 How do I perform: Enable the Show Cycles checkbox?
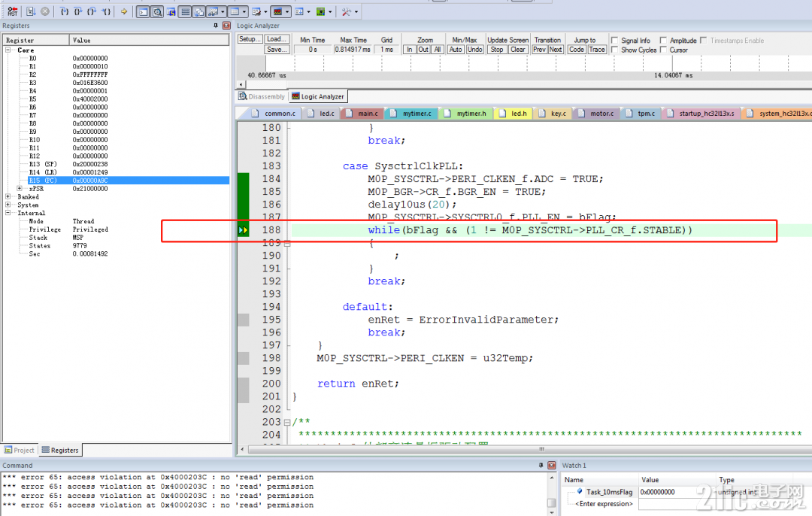615,50
